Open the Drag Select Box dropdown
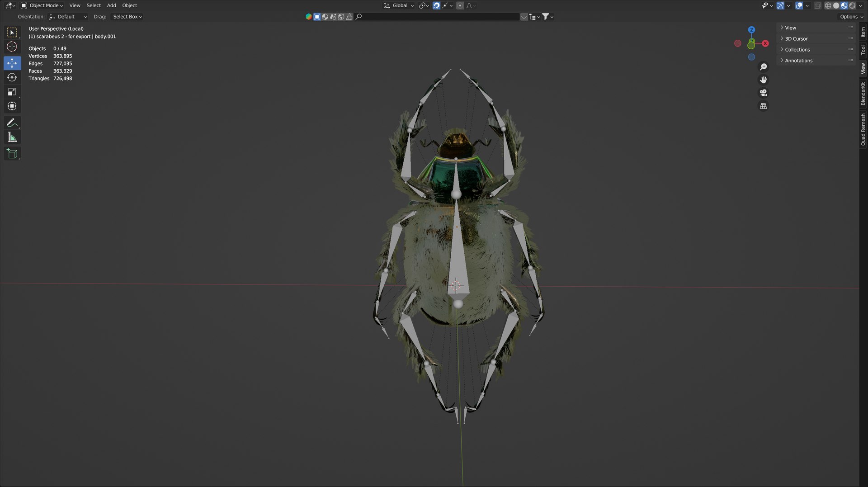 (x=127, y=17)
